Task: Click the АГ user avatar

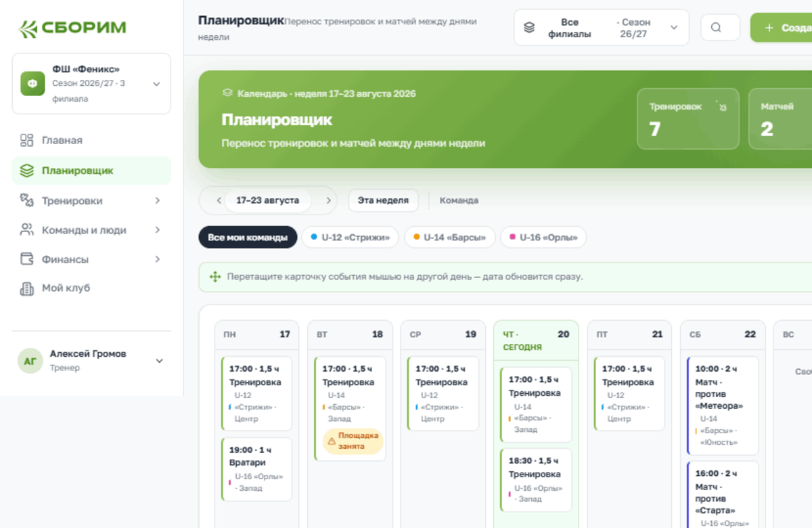Action: pyautogui.click(x=30, y=361)
